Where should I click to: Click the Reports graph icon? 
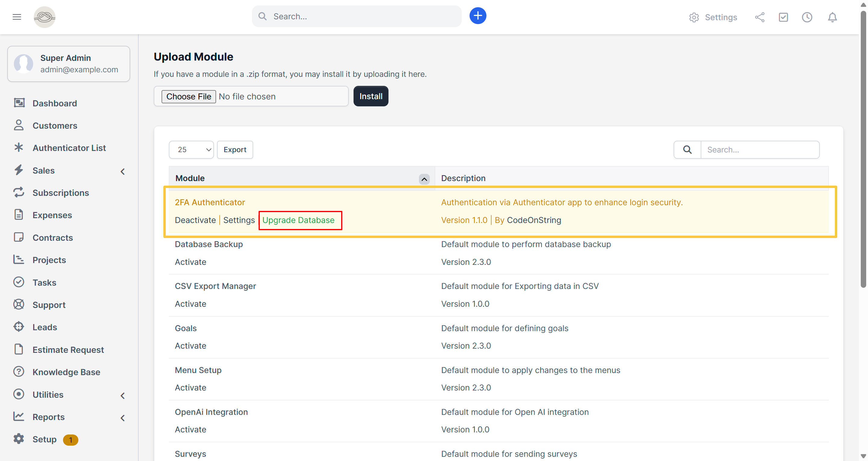pyautogui.click(x=19, y=416)
